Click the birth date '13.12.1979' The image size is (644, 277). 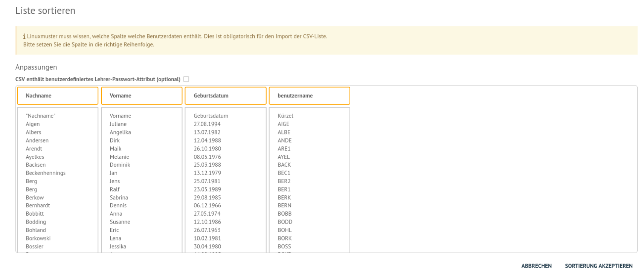pyautogui.click(x=207, y=173)
